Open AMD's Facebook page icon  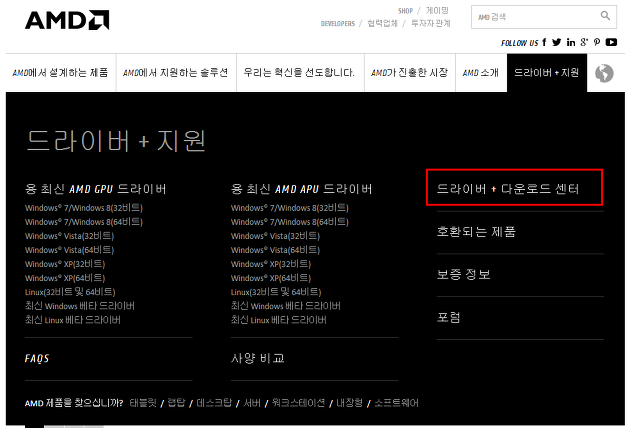coord(544,42)
